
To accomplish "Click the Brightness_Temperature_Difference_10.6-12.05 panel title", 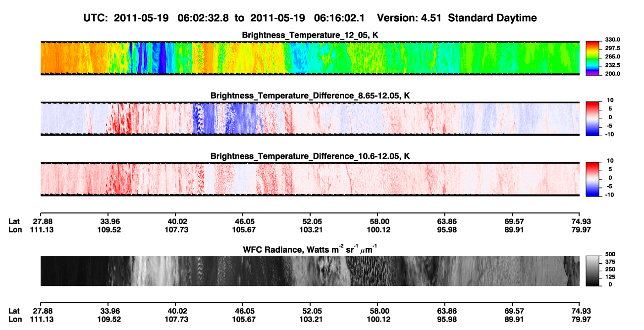I will coord(310,156).
